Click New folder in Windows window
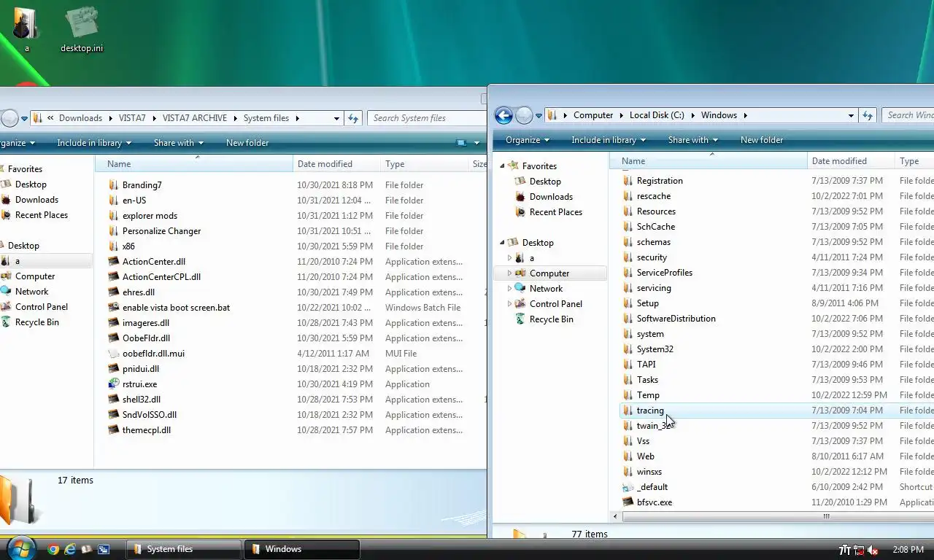Image resolution: width=934 pixels, height=560 pixels. point(762,140)
